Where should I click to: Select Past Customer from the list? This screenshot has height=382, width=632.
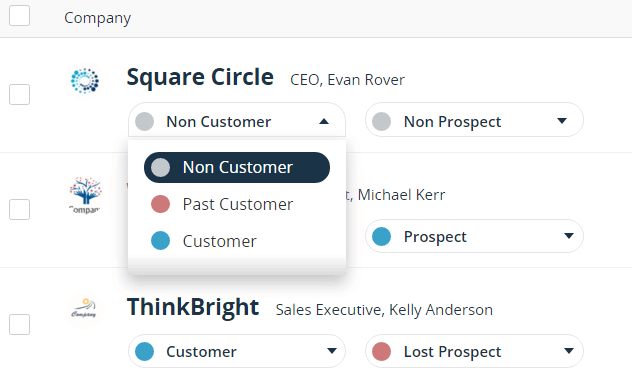237,204
